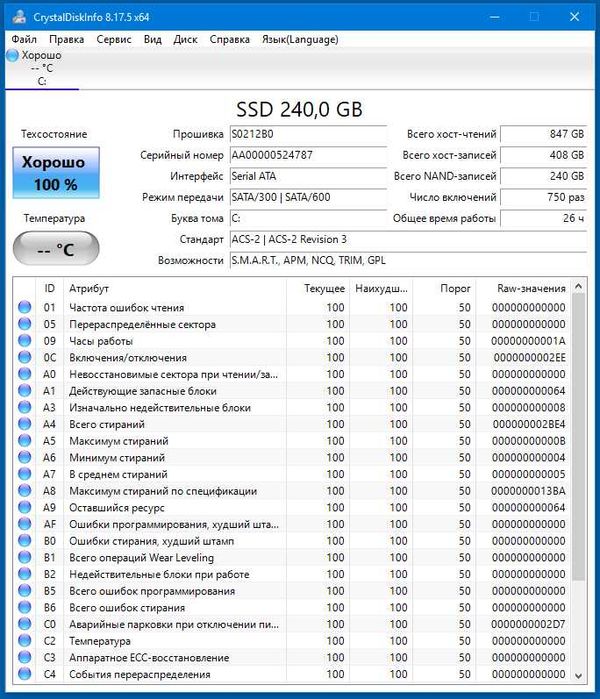Select the C: disk tab at top
The height and width of the screenshot is (699, 600).
[x=42, y=68]
